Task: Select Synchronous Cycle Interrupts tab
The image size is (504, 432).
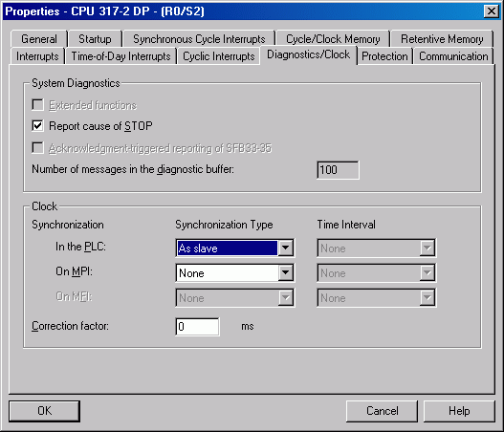Action: (199, 39)
